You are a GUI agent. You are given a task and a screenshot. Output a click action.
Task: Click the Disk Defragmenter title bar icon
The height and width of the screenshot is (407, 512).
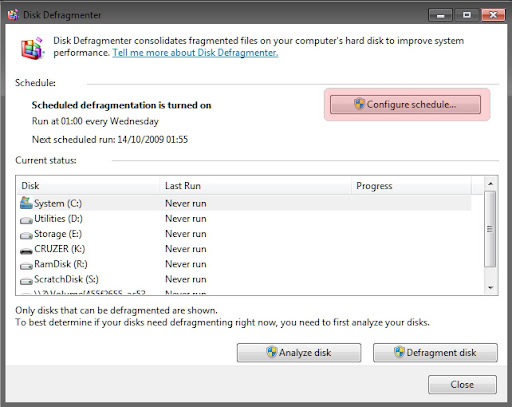click(x=13, y=15)
